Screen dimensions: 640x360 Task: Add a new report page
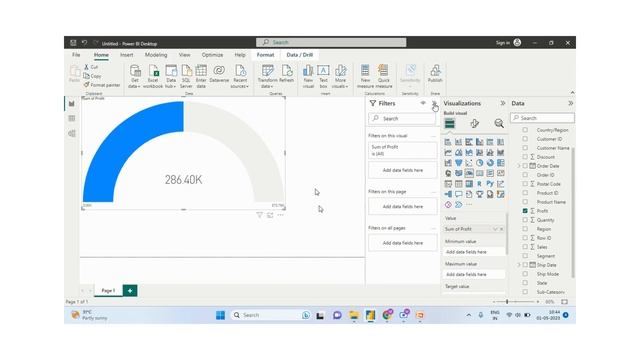click(x=130, y=291)
